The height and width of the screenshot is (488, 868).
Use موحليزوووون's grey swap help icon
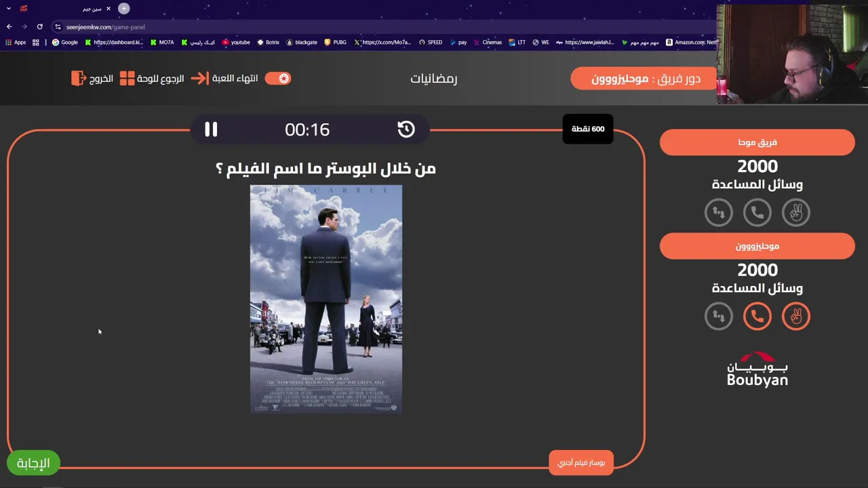(719, 316)
